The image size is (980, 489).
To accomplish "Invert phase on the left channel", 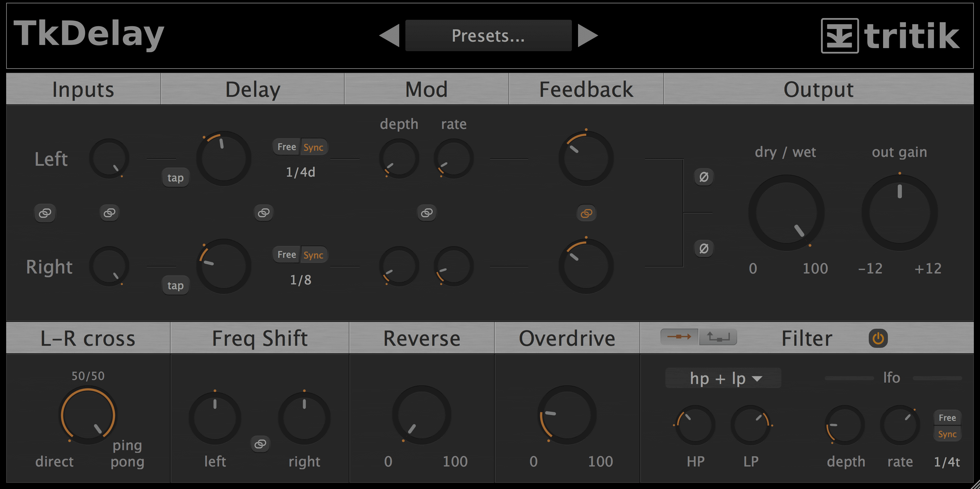I will tap(704, 177).
